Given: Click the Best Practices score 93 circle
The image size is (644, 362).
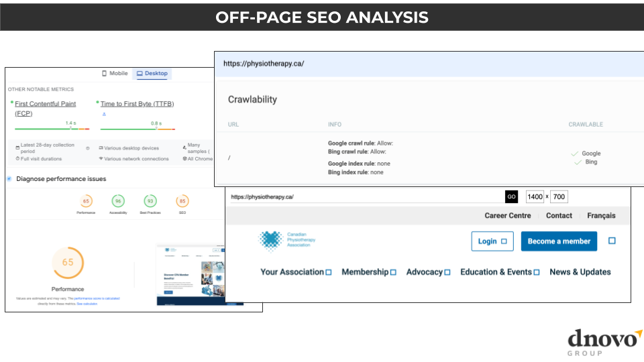Looking at the screenshot, I should pos(150,201).
